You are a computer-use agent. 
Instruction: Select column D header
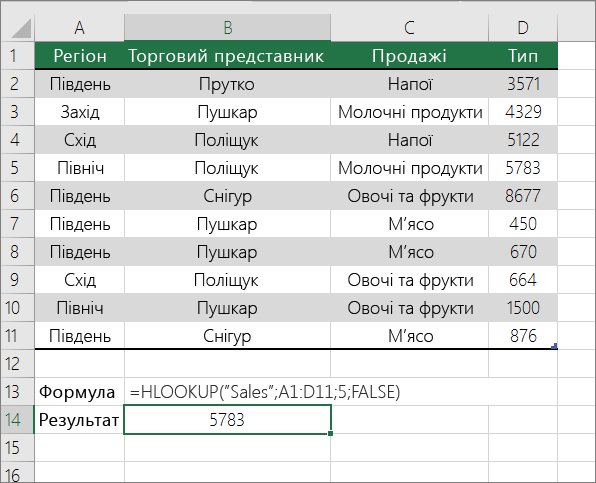(x=523, y=28)
